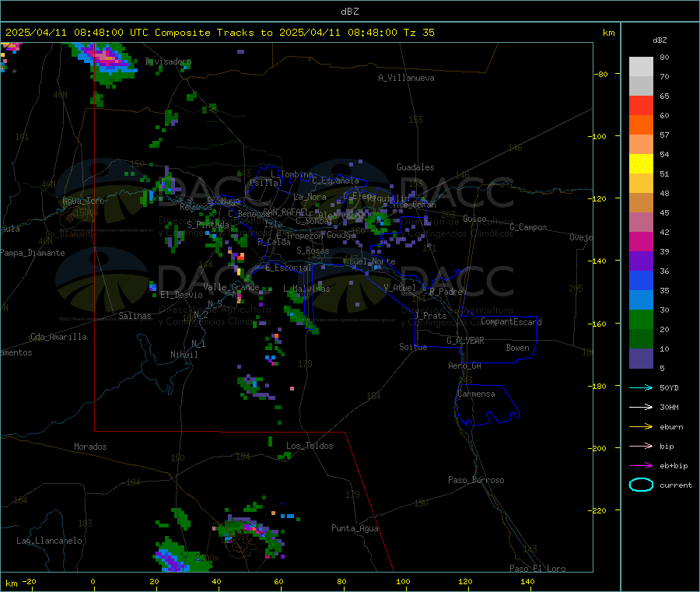Click the km unit label at bottom left

(11, 583)
